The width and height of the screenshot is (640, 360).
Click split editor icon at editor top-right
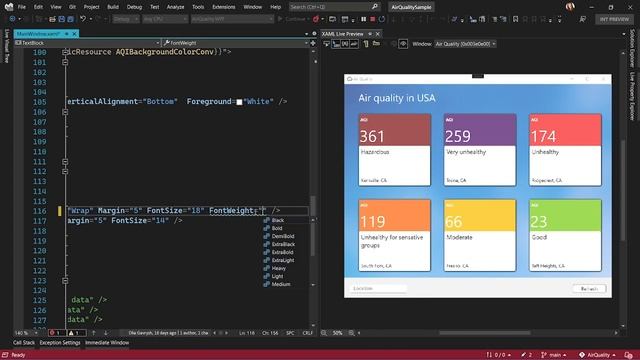313,43
